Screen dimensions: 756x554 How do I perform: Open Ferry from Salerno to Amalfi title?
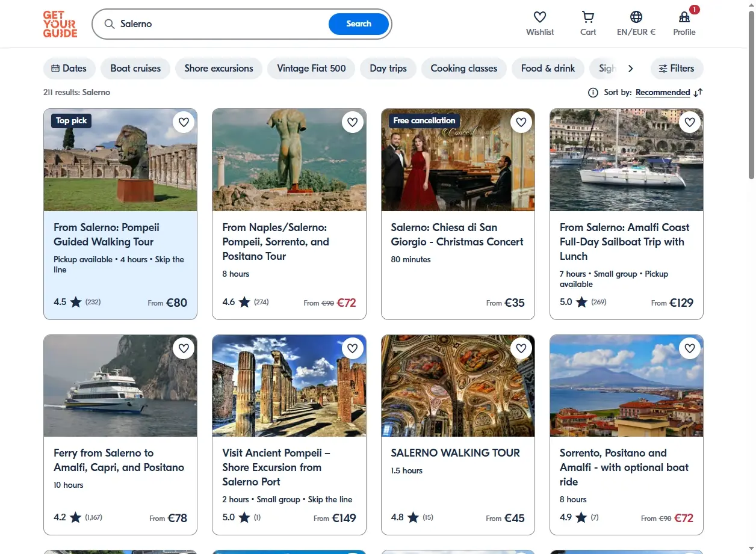point(119,460)
